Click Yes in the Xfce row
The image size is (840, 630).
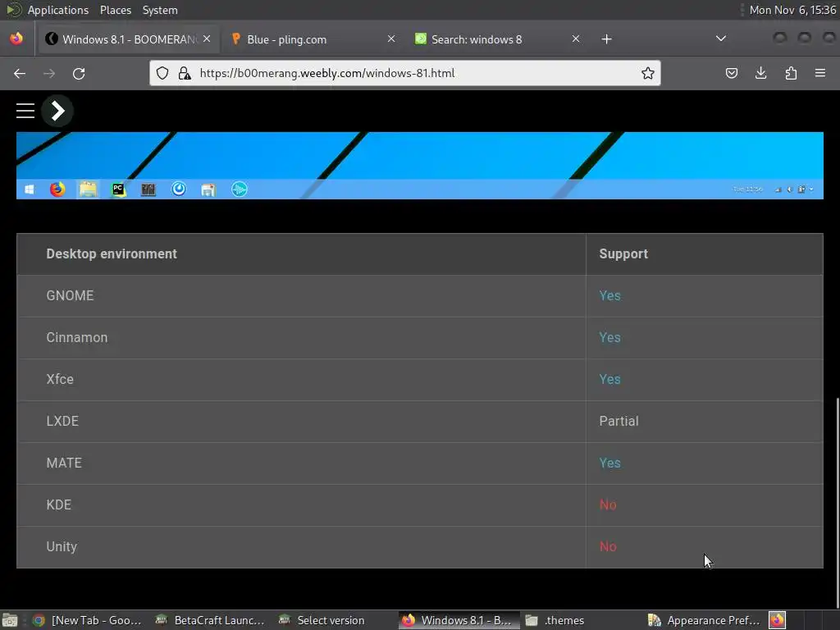(609, 379)
